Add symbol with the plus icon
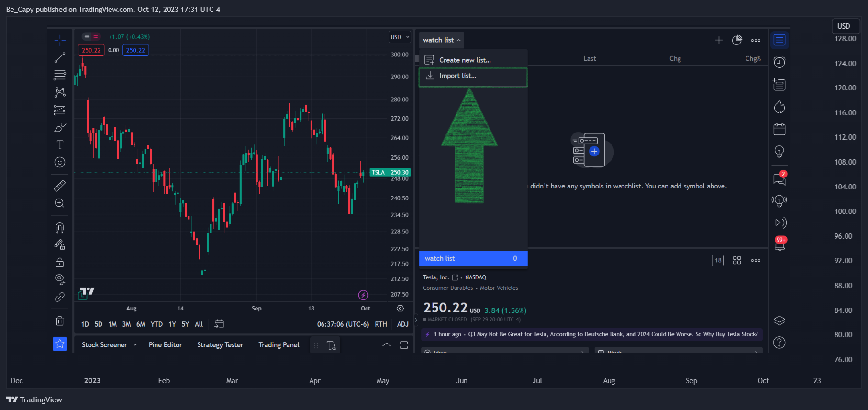Image resolution: width=868 pixels, height=410 pixels. pos(719,40)
